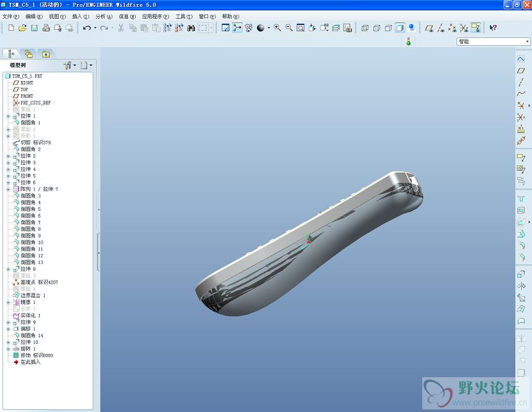Toggle coordinate systems display

(x=464, y=28)
